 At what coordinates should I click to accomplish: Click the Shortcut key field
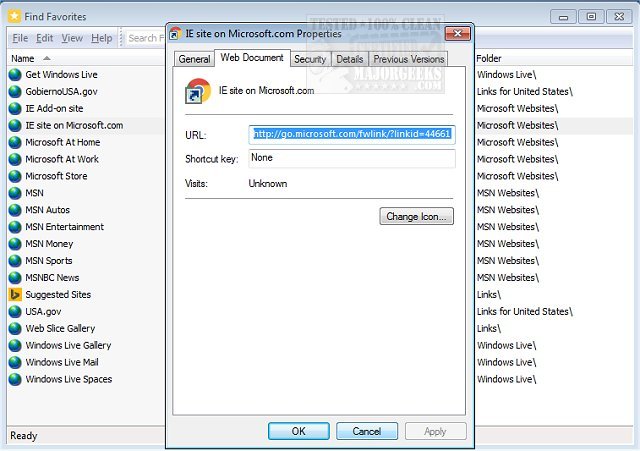click(352, 158)
